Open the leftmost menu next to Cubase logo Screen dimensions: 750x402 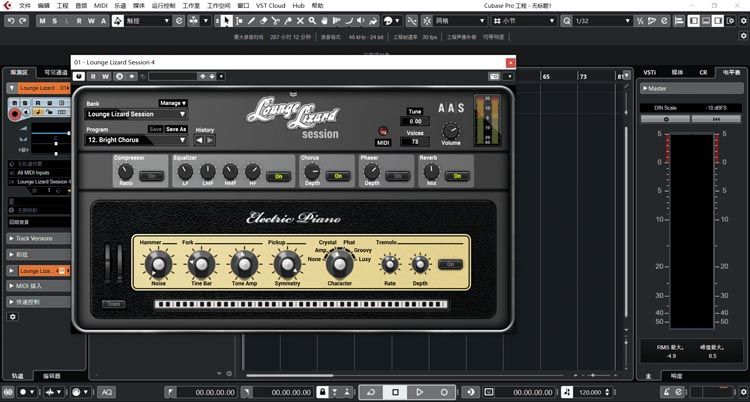25,6
